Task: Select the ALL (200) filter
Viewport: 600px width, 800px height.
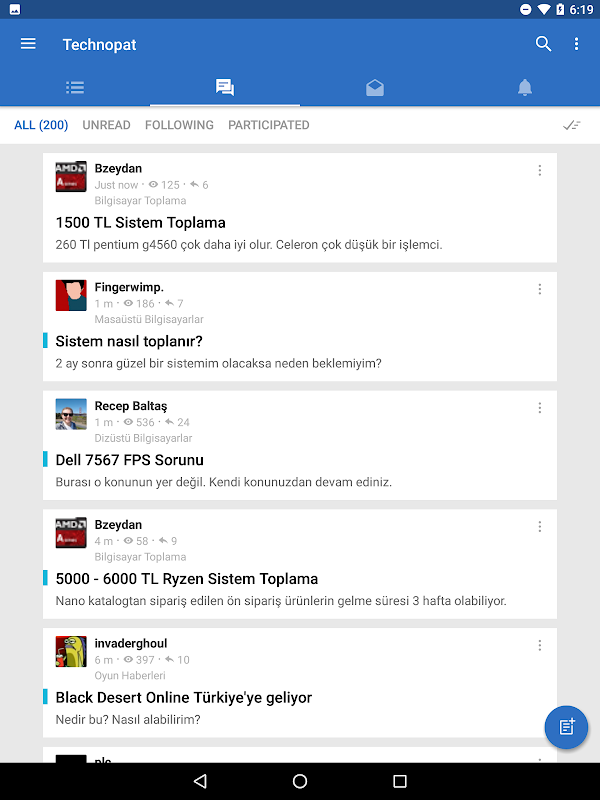Action: (x=41, y=125)
